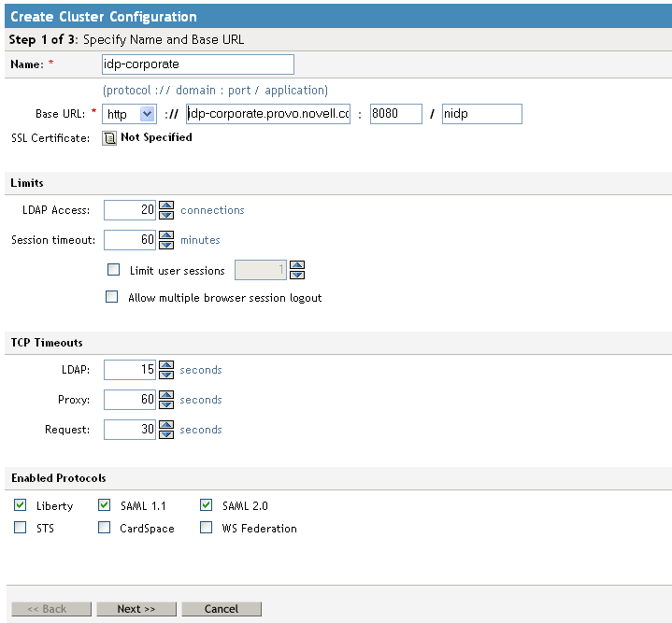The height and width of the screenshot is (623, 672).
Task: Focus the Limit user sessions number field
Action: click(x=261, y=270)
